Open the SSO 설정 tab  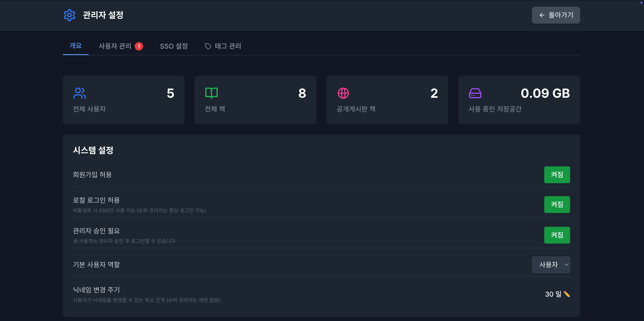174,46
